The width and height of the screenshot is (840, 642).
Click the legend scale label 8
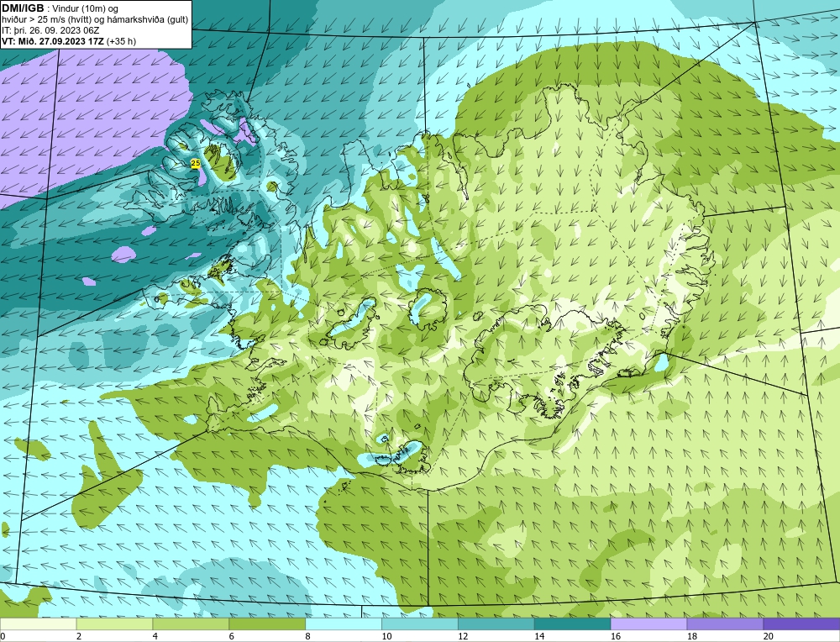pyautogui.click(x=308, y=636)
